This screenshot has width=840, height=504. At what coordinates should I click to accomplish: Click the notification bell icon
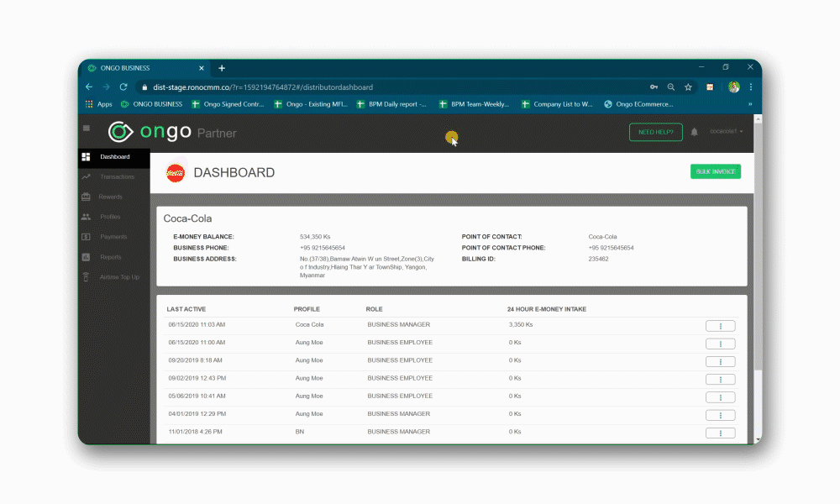click(695, 132)
